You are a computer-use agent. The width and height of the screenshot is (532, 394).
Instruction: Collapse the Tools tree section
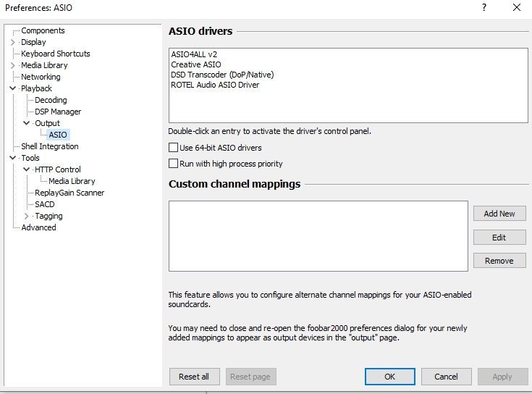point(13,158)
